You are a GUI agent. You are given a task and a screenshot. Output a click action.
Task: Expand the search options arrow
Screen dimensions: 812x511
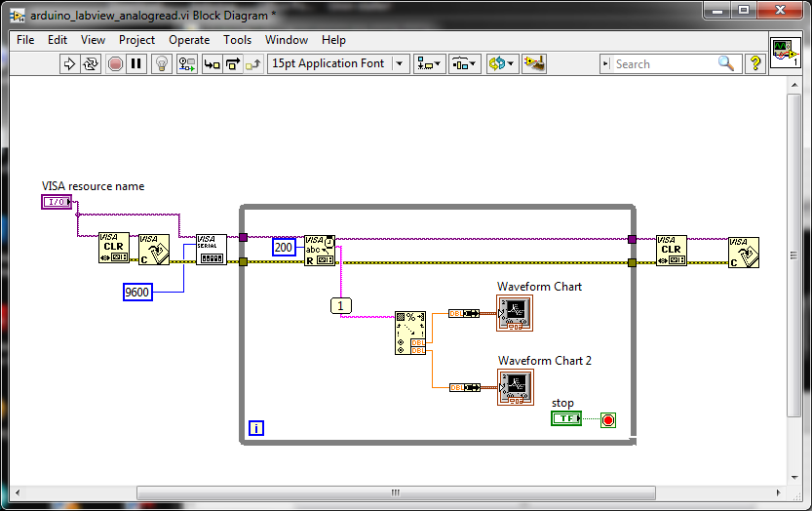click(606, 63)
